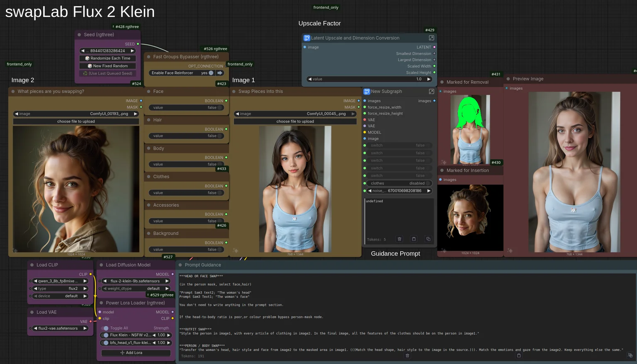Screen dimensions: 637x364
Task: Toggle the bfs_head_v1 Lora switch
Action: point(105,343)
